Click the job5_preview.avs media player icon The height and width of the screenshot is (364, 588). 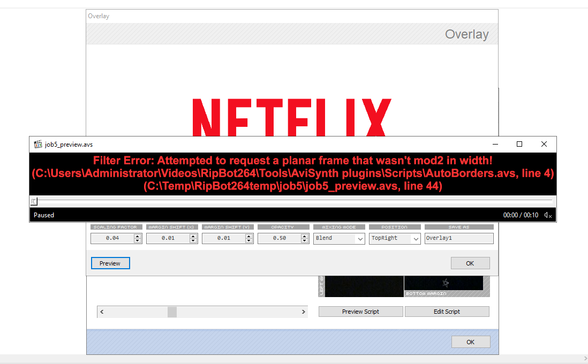tap(38, 145)
